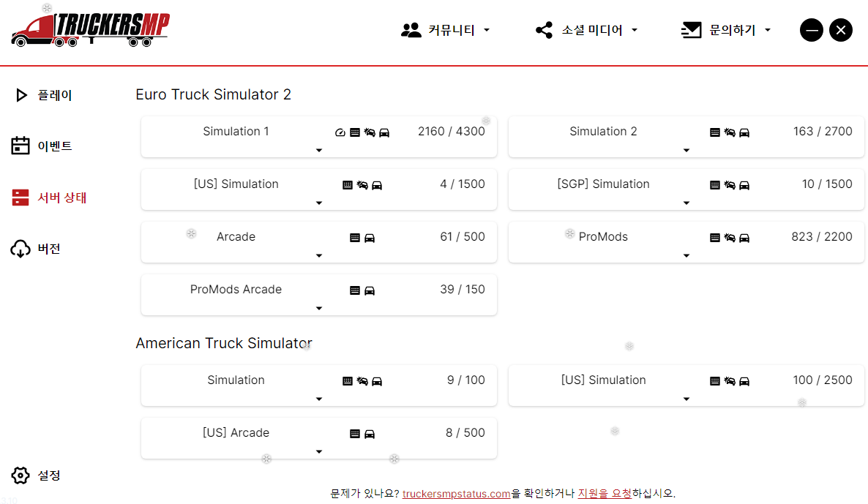Click the settings gear icon
This screenshot has height=504, width=868.
(20, 475)
